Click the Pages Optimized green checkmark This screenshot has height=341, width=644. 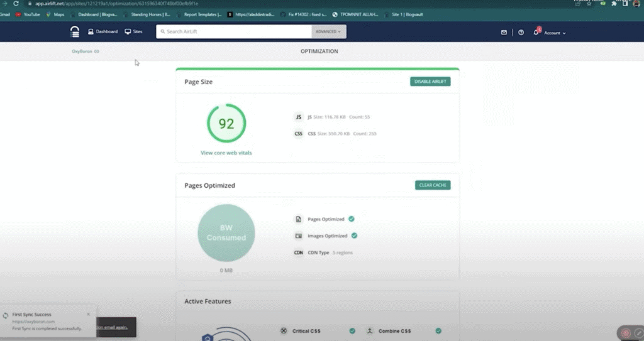(352, 219)
